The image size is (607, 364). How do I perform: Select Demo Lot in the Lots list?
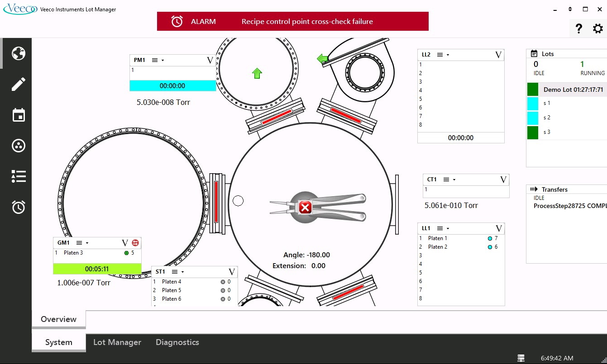[x=573, y=90]
